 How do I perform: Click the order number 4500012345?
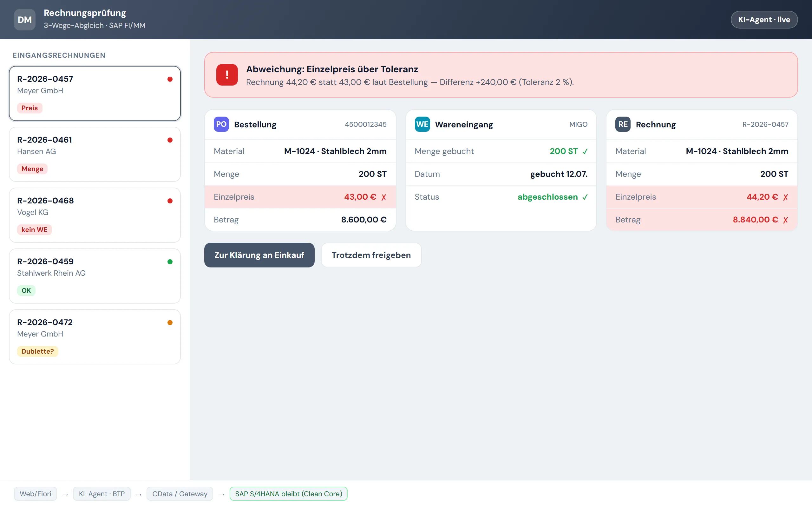tap(366, 125)
